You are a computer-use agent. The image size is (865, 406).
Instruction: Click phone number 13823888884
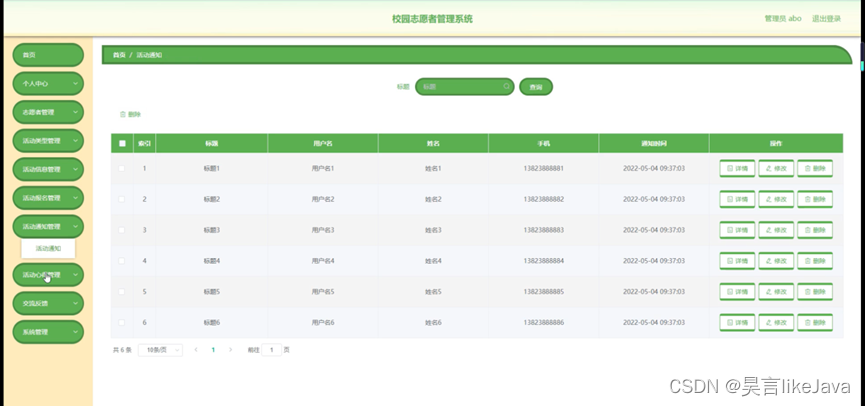click(543, 261)
